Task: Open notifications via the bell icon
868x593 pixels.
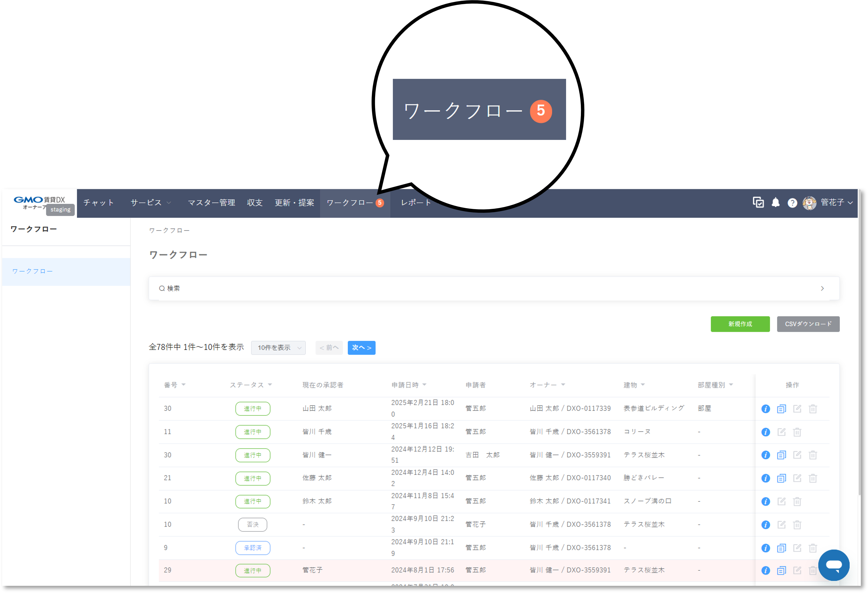Action: pos(776,202)
